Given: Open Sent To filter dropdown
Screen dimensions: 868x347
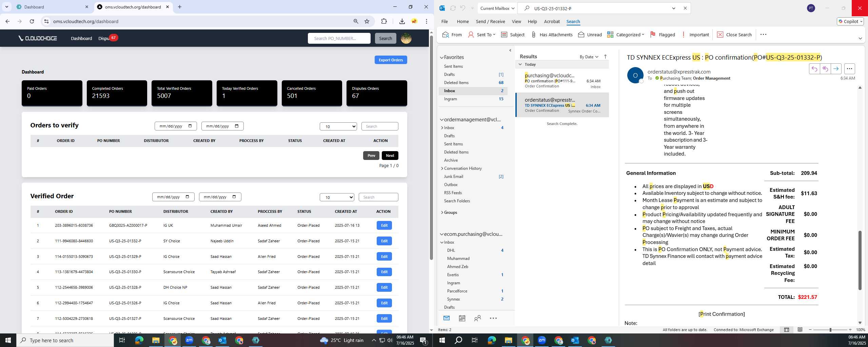Looking at the screenshot, I should click(x=481, y=35).
